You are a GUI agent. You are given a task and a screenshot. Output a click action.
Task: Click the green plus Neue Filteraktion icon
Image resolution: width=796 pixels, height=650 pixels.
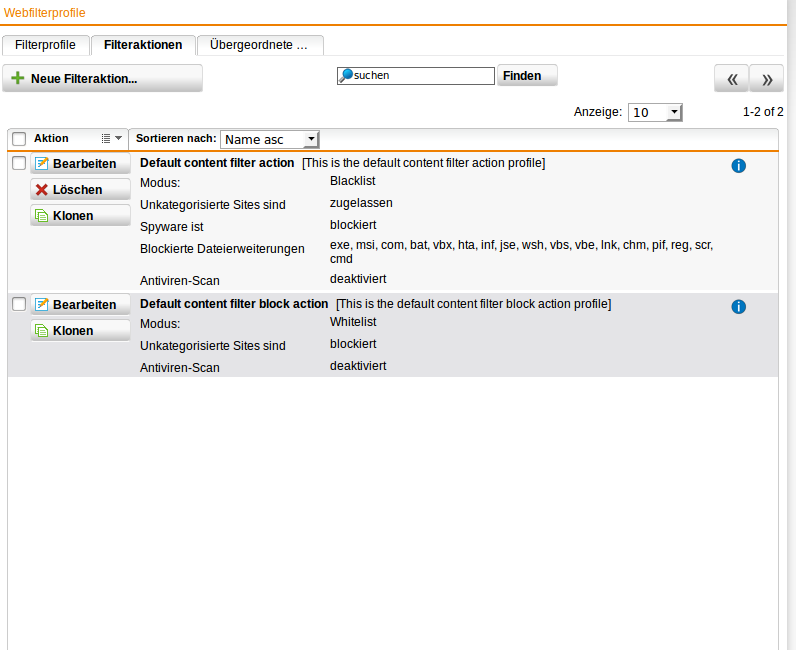17,78
